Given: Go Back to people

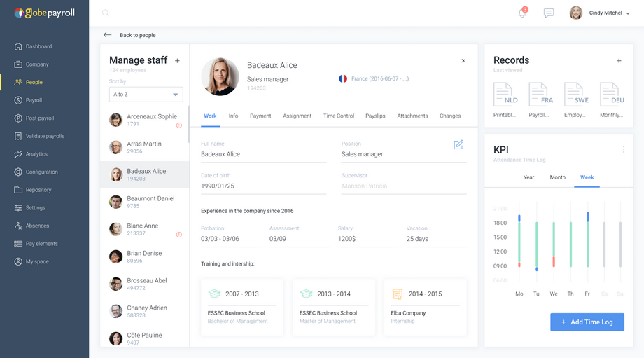Looking at the screenshot, I should [129, 35].
